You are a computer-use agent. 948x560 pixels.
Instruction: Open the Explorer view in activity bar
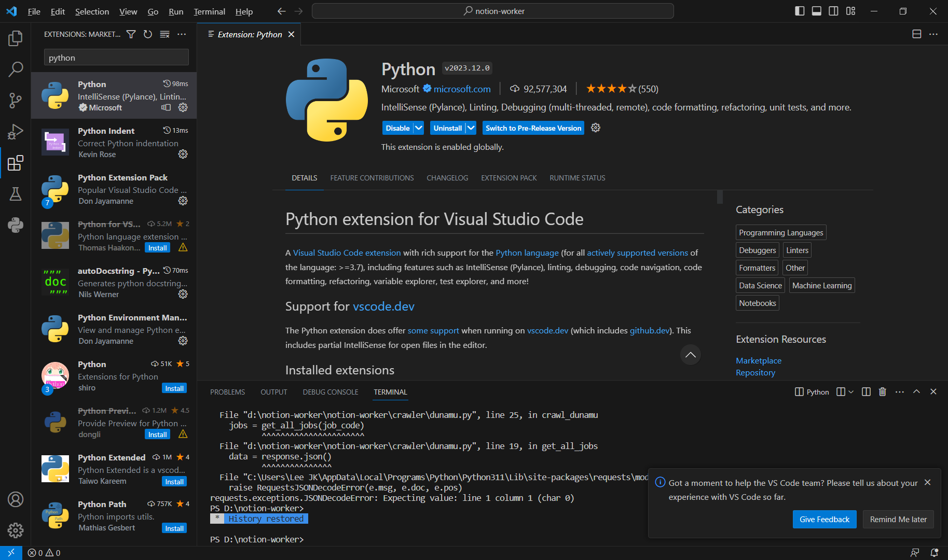tap(16, 38)
